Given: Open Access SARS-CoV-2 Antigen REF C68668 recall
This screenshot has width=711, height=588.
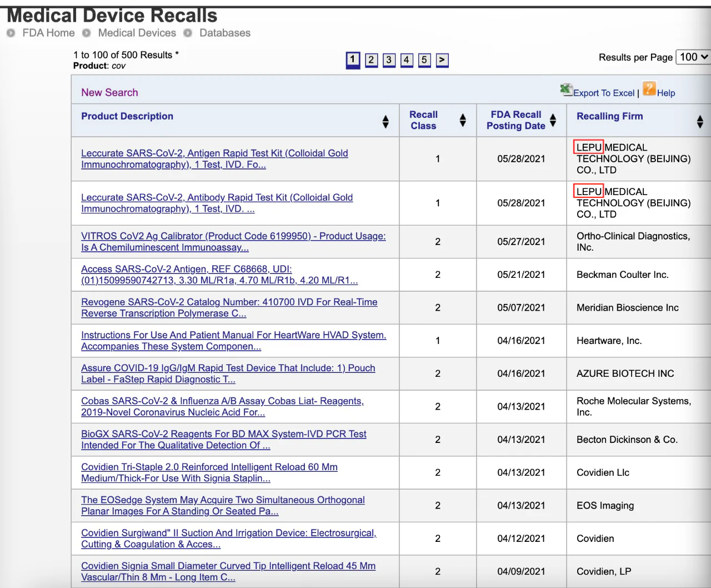Looking at the screenshot, I should coord(219,275).
